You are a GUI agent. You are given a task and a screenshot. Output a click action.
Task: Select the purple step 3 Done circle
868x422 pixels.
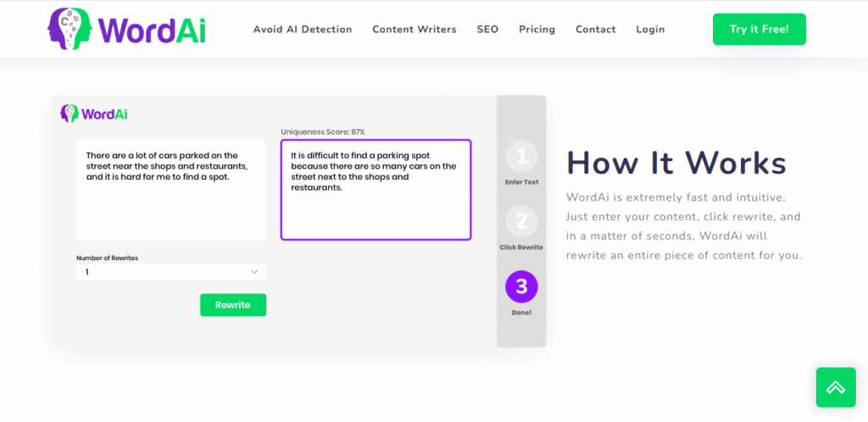tap(521, 286)
